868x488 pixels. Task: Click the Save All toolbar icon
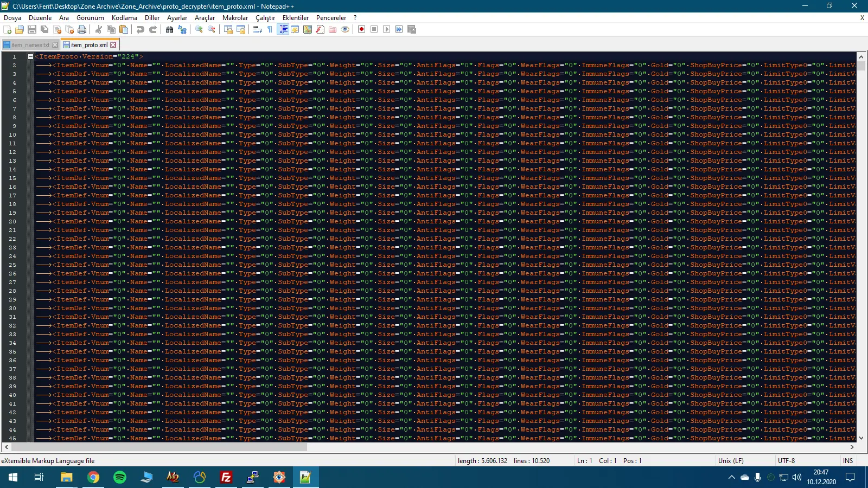point(44,29)
